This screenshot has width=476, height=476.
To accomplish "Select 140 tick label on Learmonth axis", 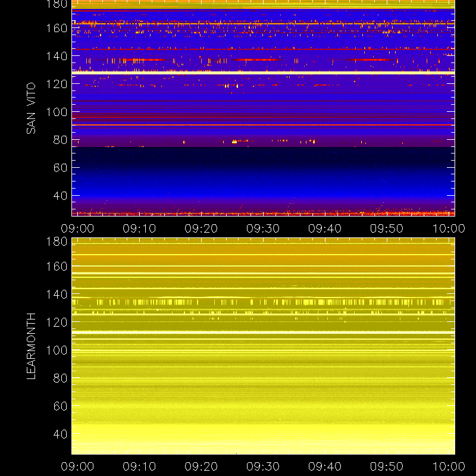I will tap(57, 294).
